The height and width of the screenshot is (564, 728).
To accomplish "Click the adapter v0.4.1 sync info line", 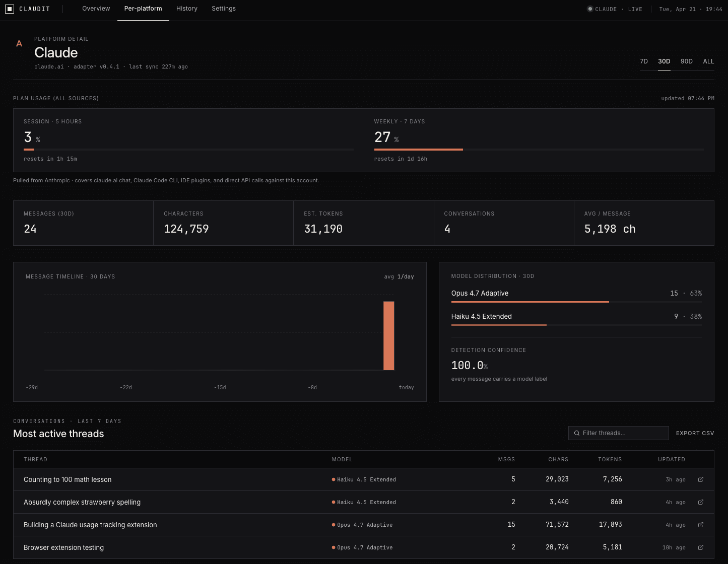I will [x=111, y=66].
